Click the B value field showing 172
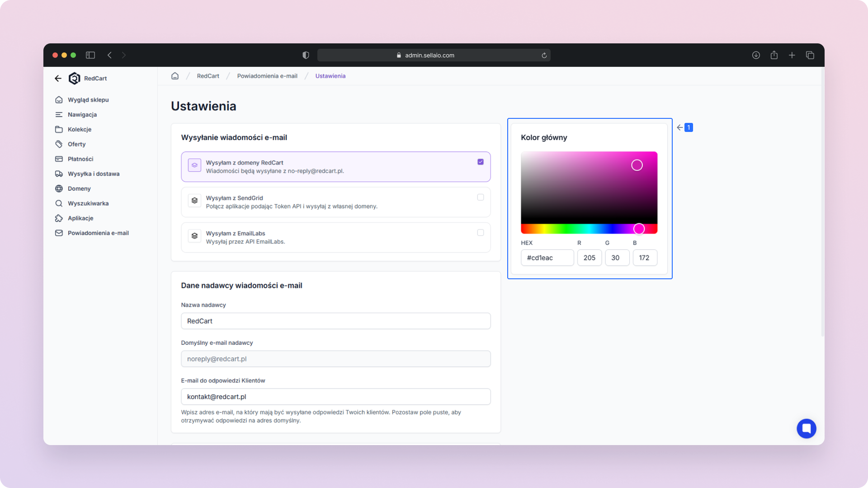The width and height of the screenshot is (868, 488). (x=645, y=258)
